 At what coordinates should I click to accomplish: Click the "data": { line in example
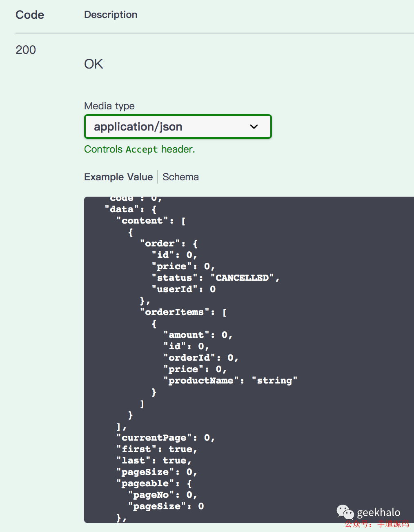[131, 209]
